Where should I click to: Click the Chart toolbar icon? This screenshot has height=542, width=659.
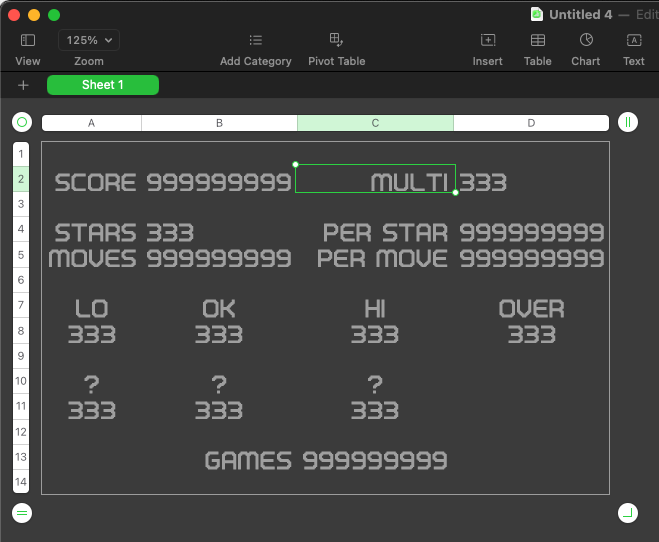586,40
